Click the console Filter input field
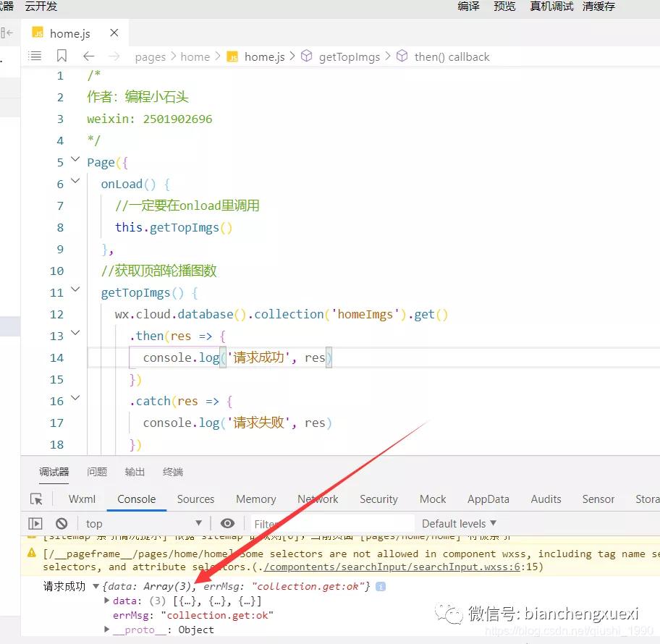Viewport: 660px width, 644px height. [x=333, y=523]
